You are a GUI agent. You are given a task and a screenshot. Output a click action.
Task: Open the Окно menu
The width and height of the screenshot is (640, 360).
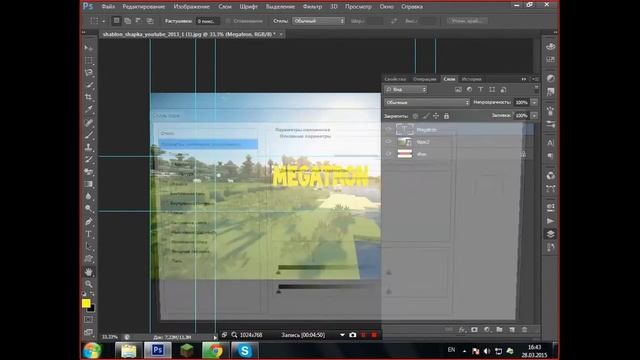click(386, 7)
